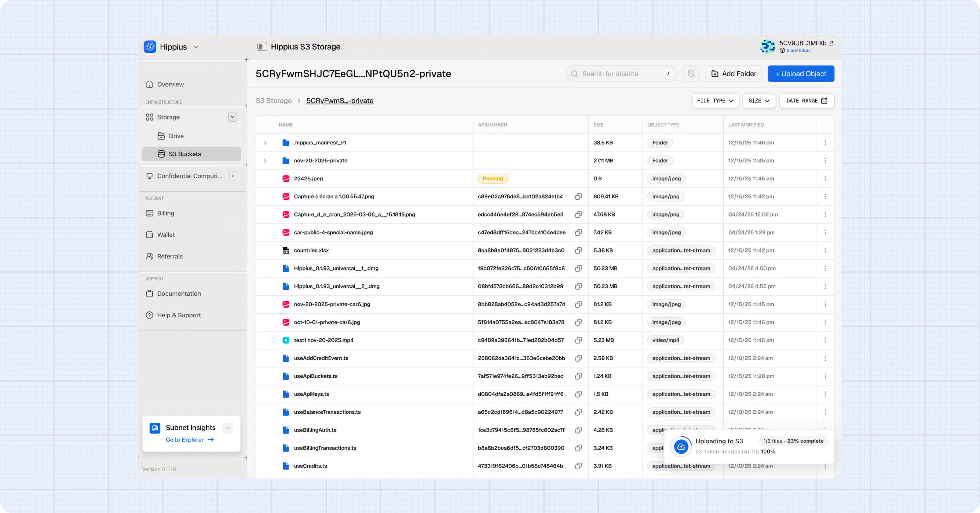Image resolution: width=980 pixels, height=513 pixels.
Task: Click Go to Explorer link
Action: [190, 440]
